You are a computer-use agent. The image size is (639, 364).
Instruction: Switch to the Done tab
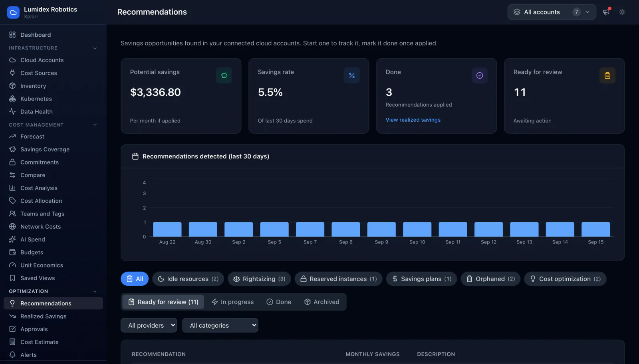pyautogui.click(x=279, y=302)
